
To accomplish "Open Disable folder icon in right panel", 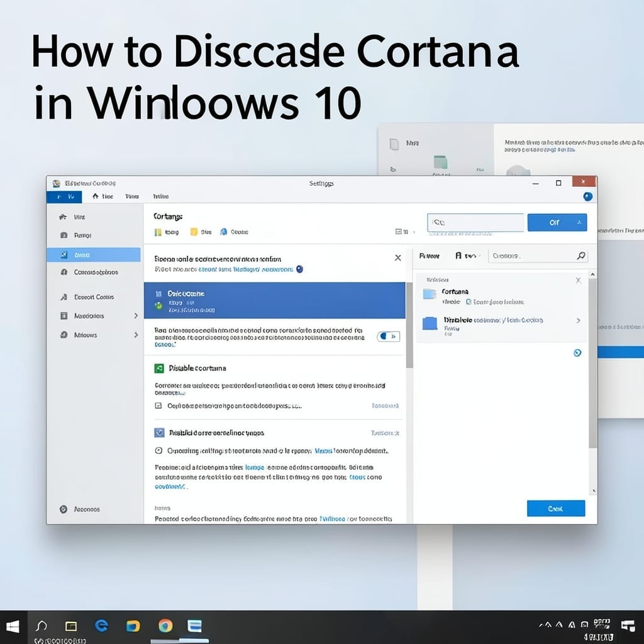I will (x=430, y=323).
